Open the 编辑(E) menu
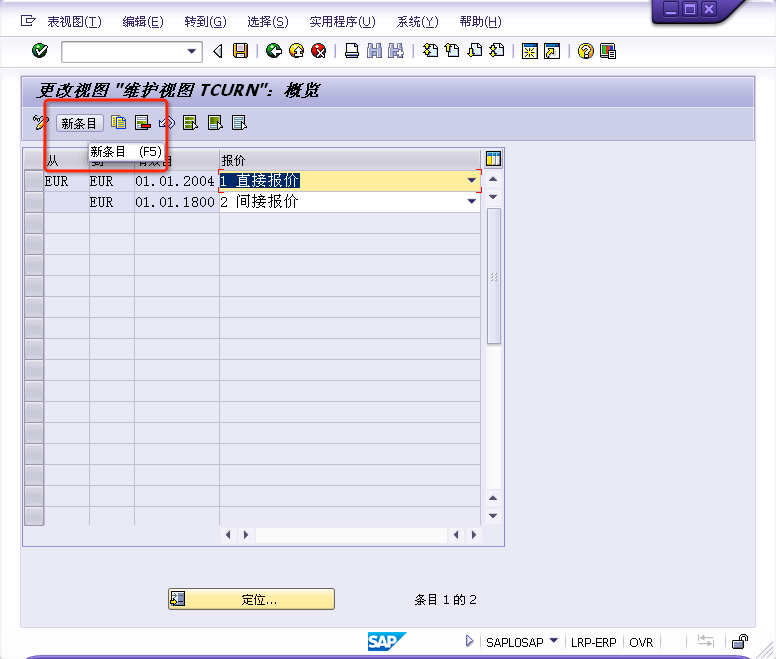Viewport: 776px width, 659px height. (x=143, y=22)
